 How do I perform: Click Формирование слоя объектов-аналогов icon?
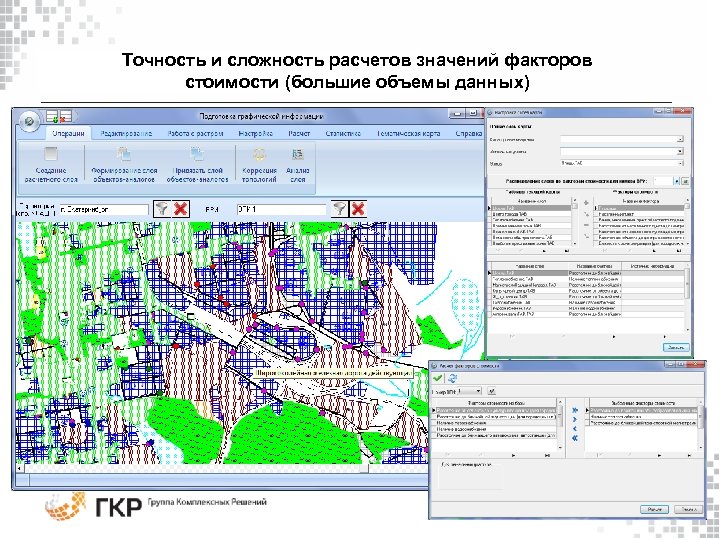click(124, 153)
